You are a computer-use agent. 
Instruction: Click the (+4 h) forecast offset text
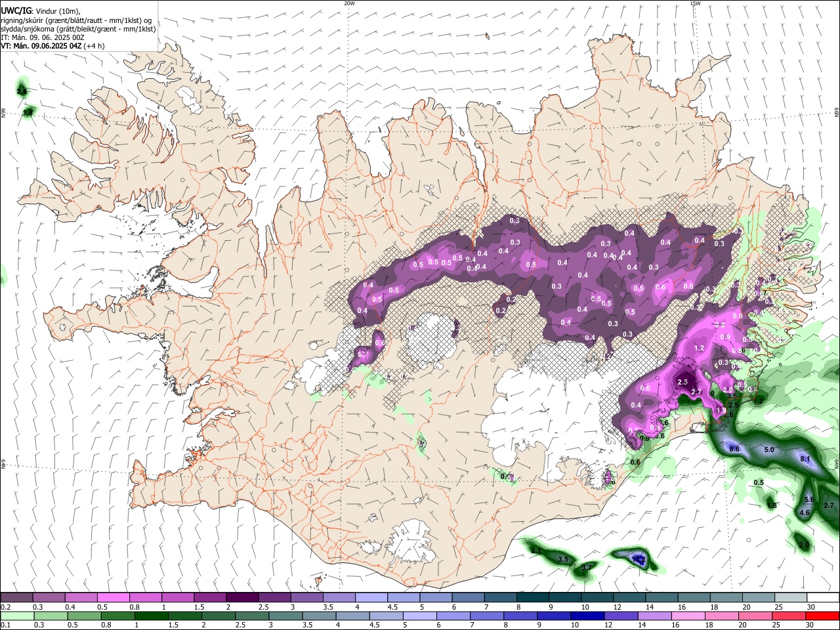click(x=94, y=46)
